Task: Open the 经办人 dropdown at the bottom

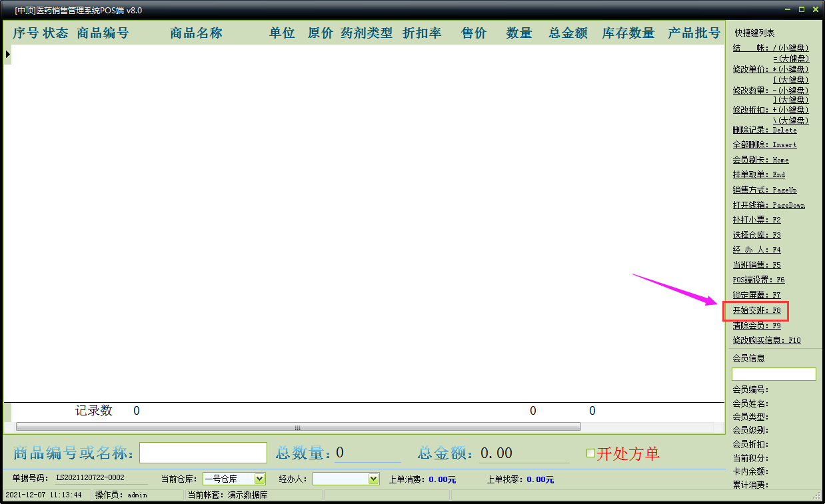Action: tap(373, 479)
